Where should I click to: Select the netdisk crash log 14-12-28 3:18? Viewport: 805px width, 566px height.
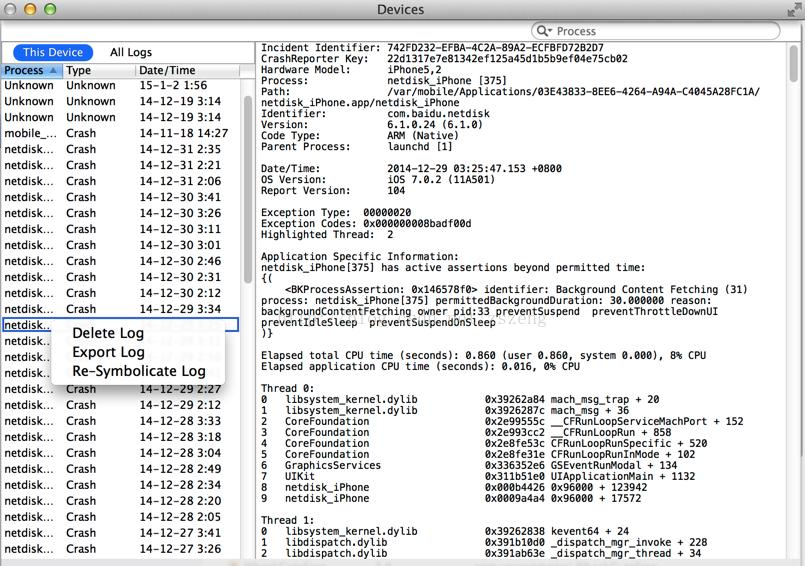[121, 437]
